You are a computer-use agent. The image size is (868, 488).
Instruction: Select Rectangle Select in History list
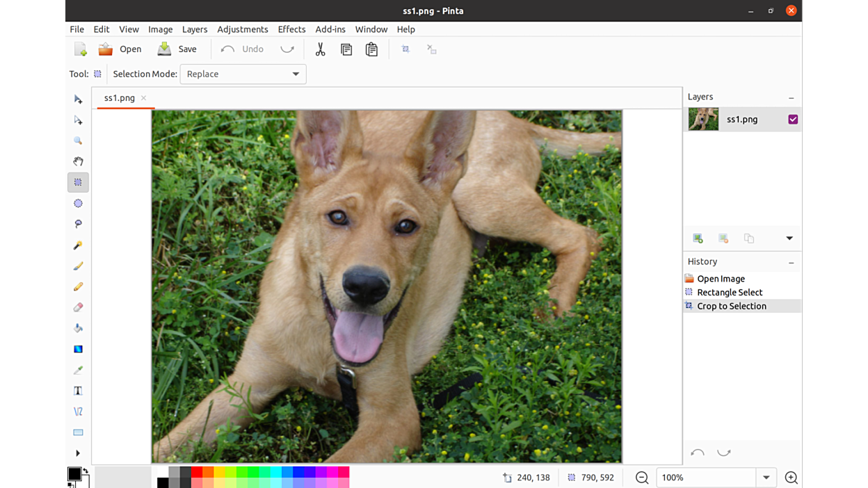(729, 293)
